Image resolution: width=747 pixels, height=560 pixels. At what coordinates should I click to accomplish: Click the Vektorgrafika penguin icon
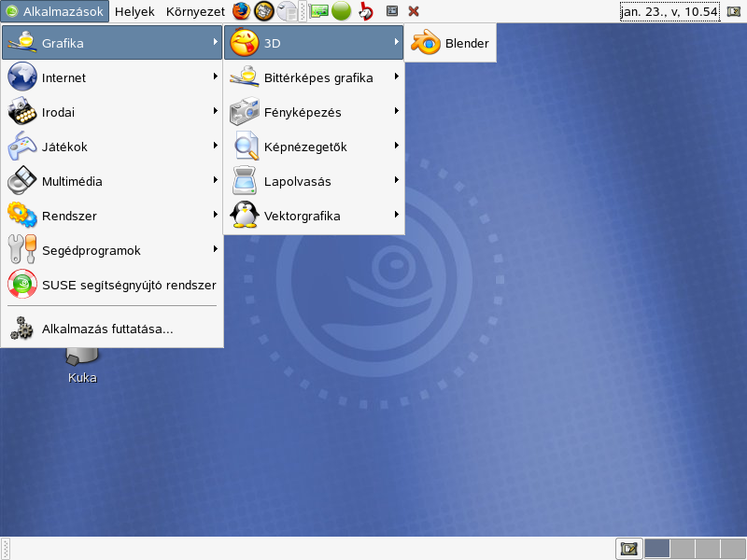coord(245,216)
